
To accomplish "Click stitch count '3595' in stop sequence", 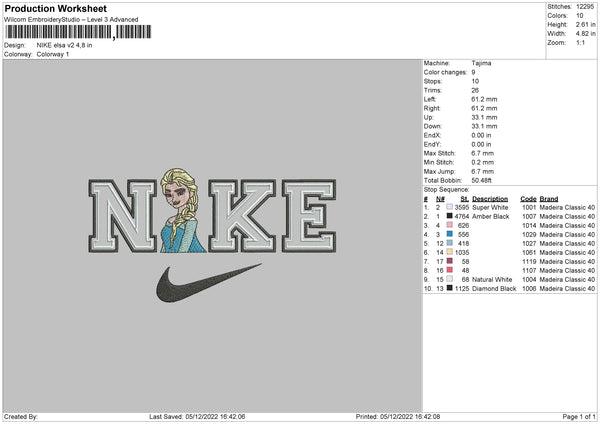I will tap(461, 207).
